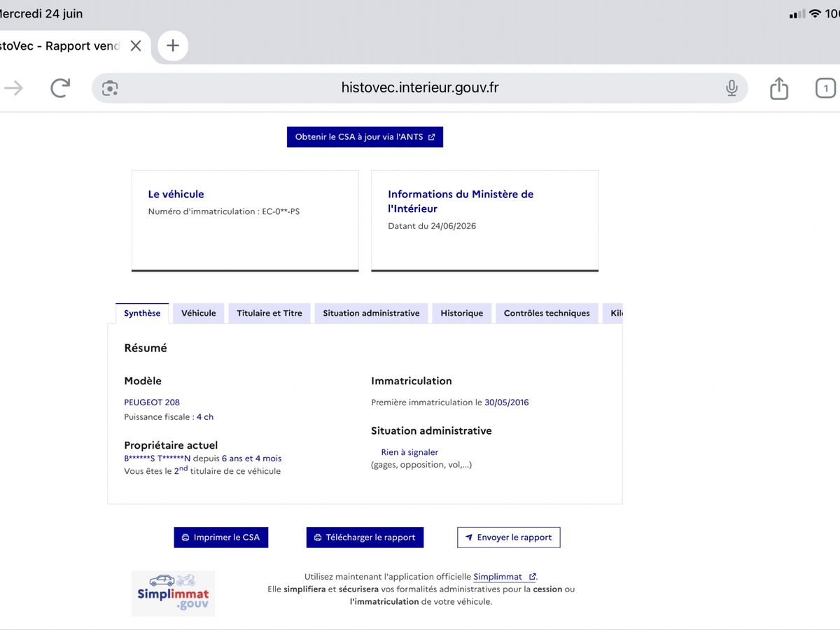840x630 pixels.
Task: Open the share sheet icon
Action: (x=779, y=87)
